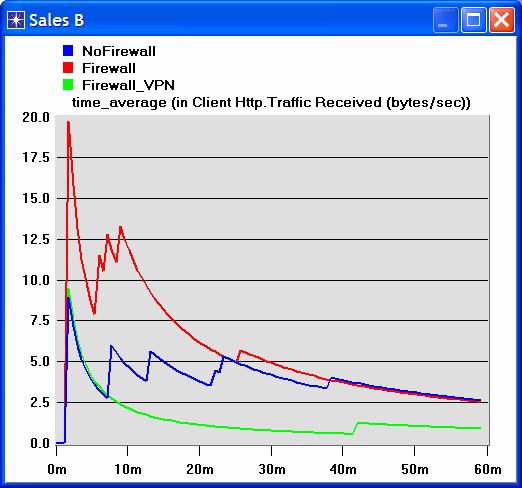This screenshot has width=522, height=488.
Task: Click the blue NoFirewall legend swatch
Action: [68, 51]
